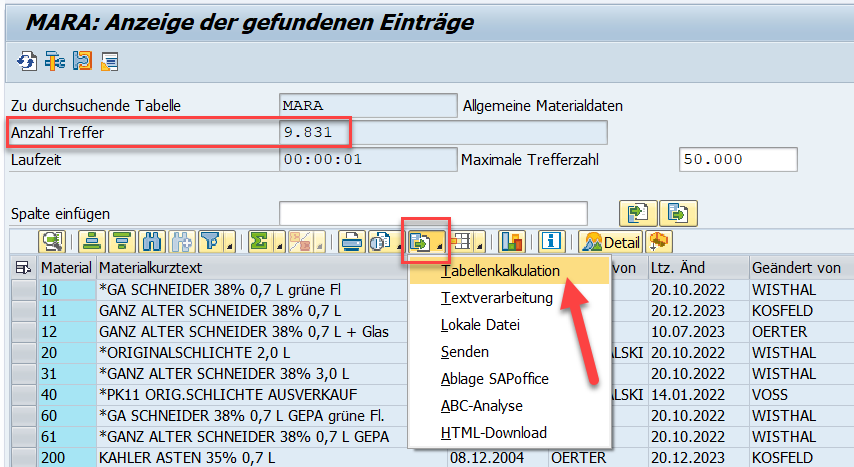Select Tabellenkalkulation from the export menu
Viewport: 854px width, 467px height.
[500, 271]
